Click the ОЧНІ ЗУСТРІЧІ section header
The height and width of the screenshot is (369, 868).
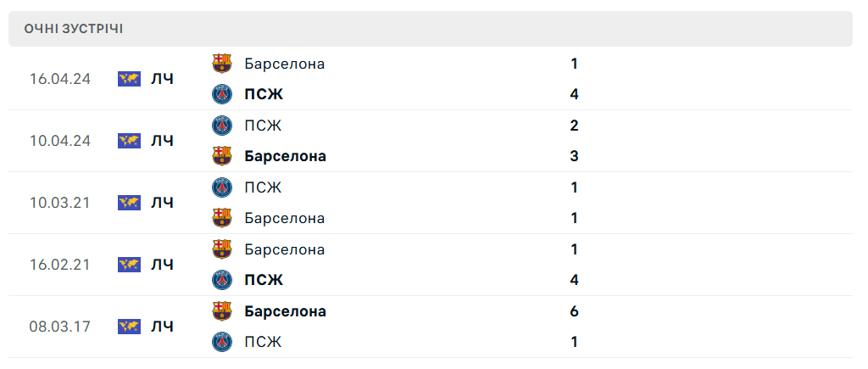click(x=74, y=29)
